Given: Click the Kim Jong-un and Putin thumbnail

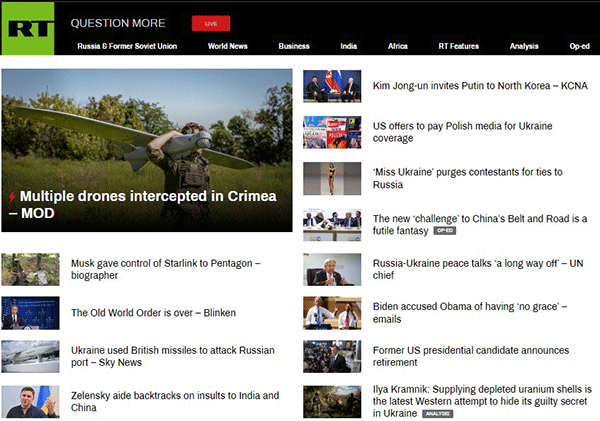Looking at the screenshot, I should (332, 86).
